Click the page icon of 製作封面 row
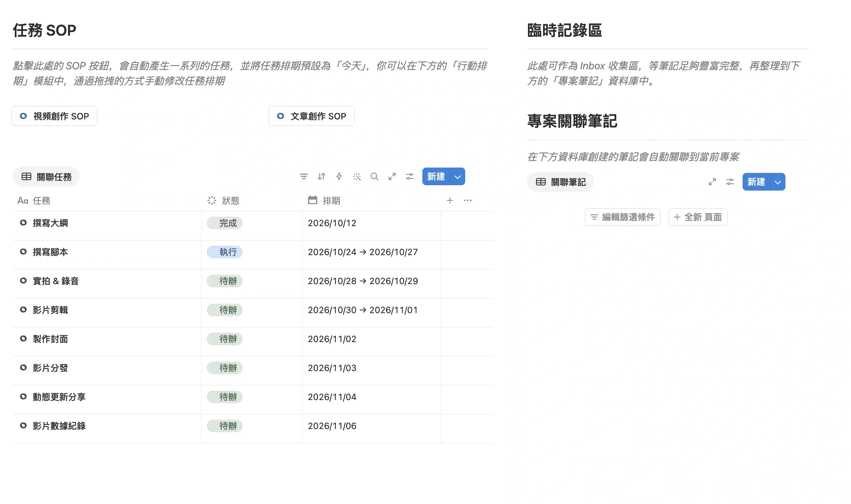 [x=23, y=339]
